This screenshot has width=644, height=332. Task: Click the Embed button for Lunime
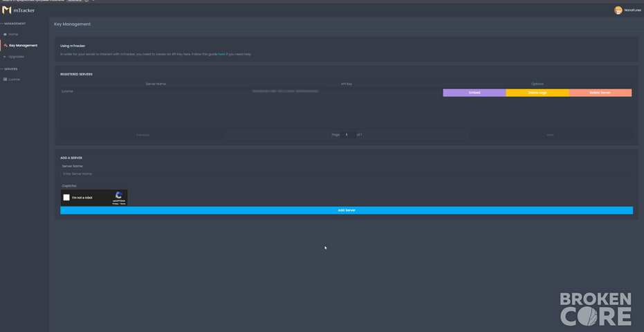pyautogui.click(x=475, y=93)
